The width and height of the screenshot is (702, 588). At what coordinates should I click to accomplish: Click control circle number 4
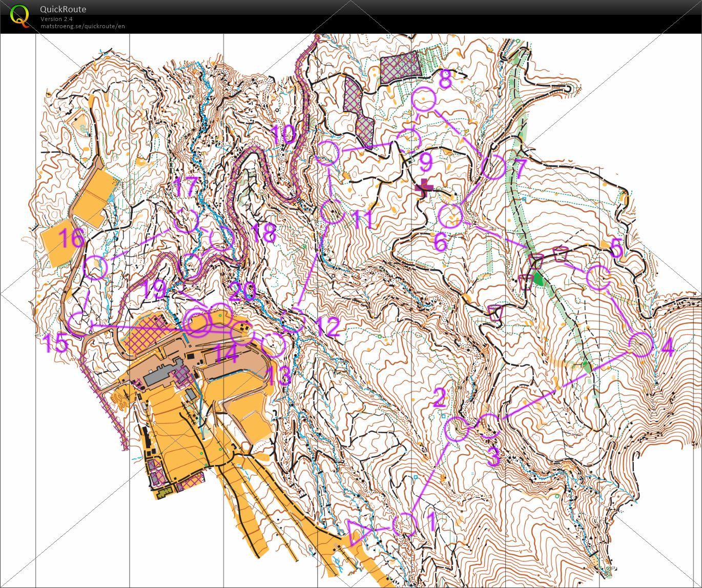click(x=641, y=344)
